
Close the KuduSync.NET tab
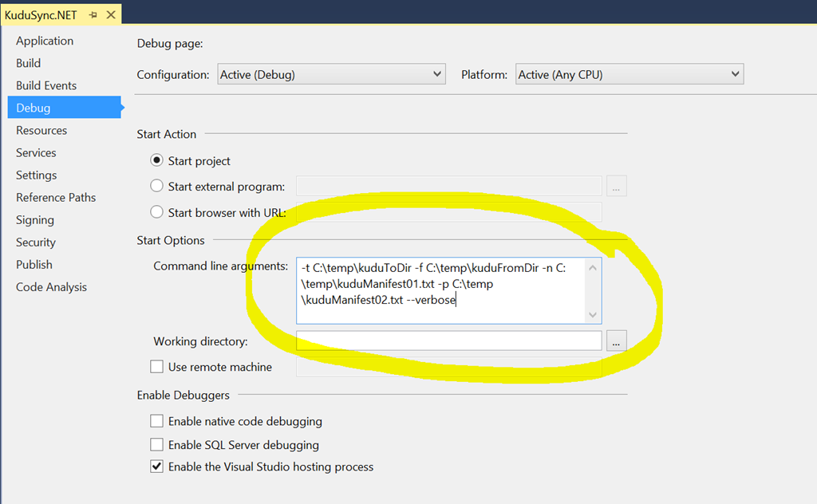(111, 15)
